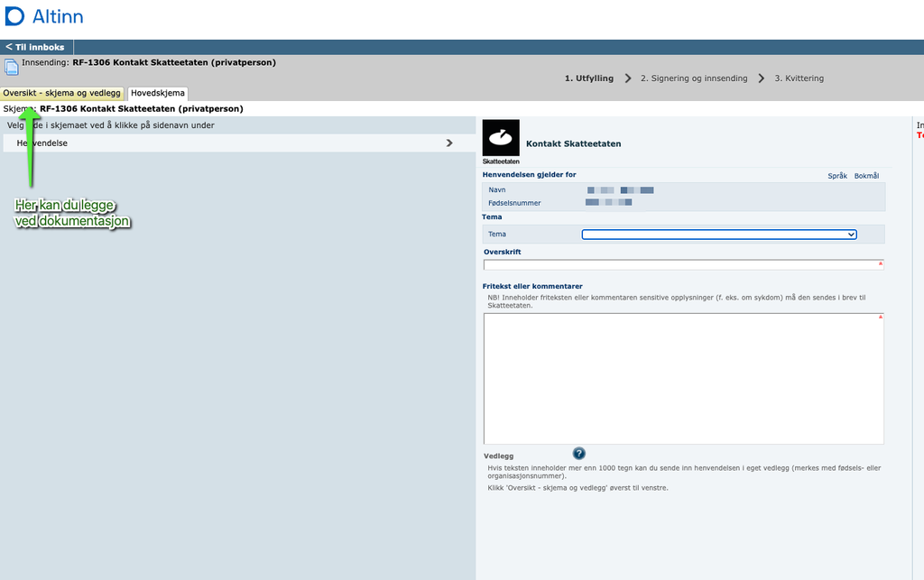This screenshot has width=924, height=580.
Task: Click the Språk link
Action: click(836, 176)
